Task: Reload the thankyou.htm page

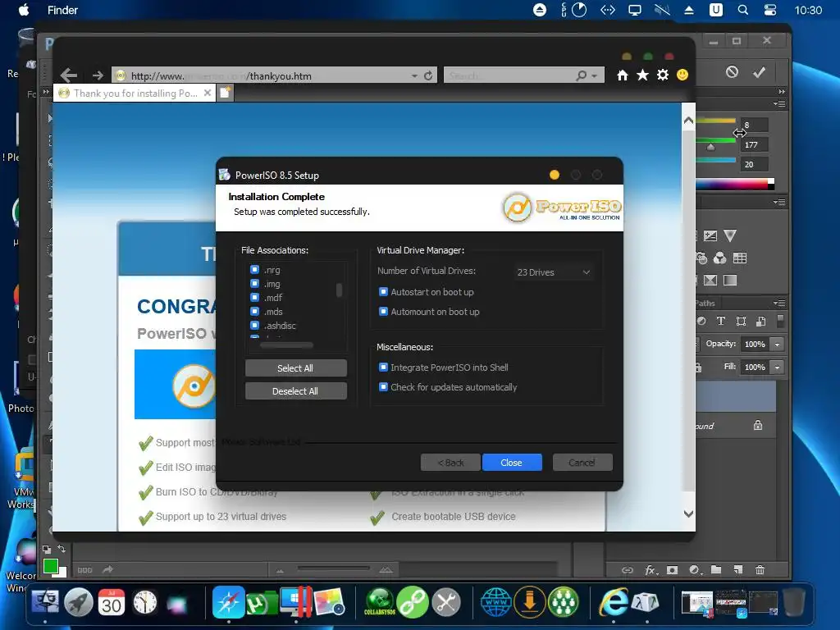Action: [x=428, y=75]
